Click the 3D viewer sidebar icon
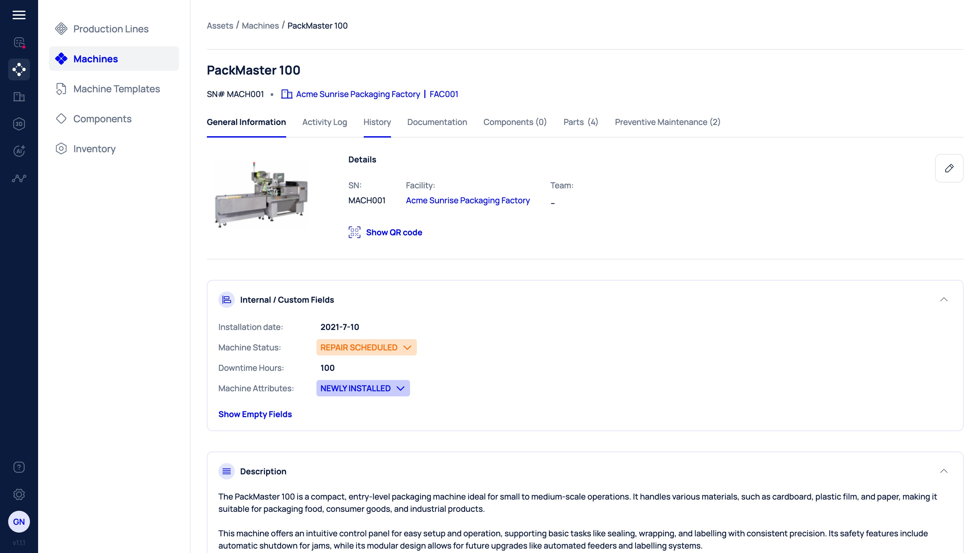The width and height of the screenshot is (980, 553). tap(19, 124)
